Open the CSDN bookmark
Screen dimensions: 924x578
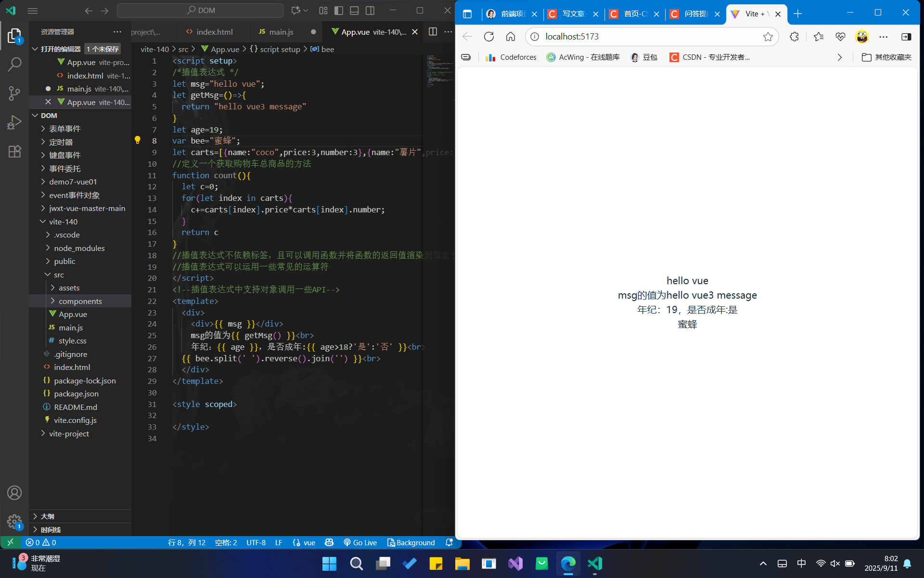(709, 57)
